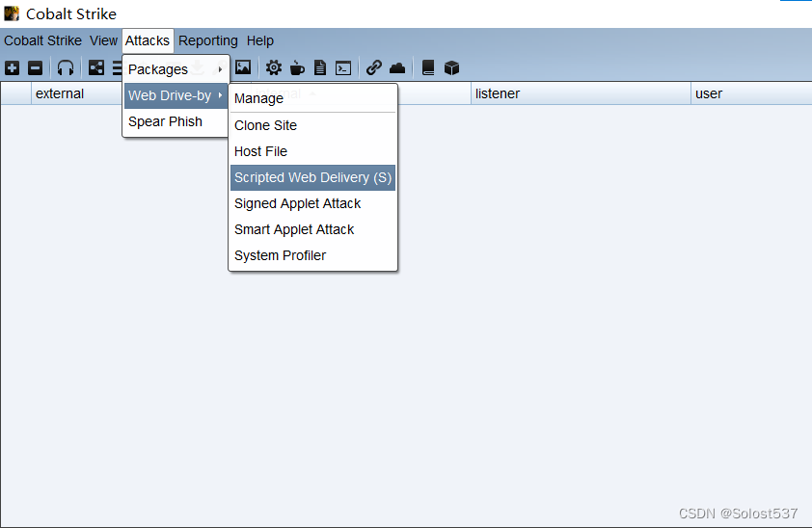Click the terminal scripted web delivery icon
812x528 pixels.
click(x=343, y=67)
